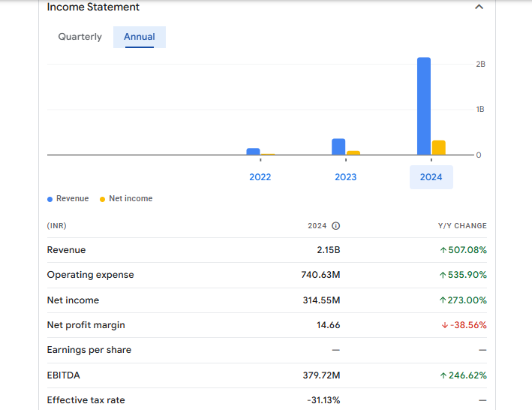
Task: Collapse the Income Statement section chevron
Action: pyautogui.click(x=479, y=8)
